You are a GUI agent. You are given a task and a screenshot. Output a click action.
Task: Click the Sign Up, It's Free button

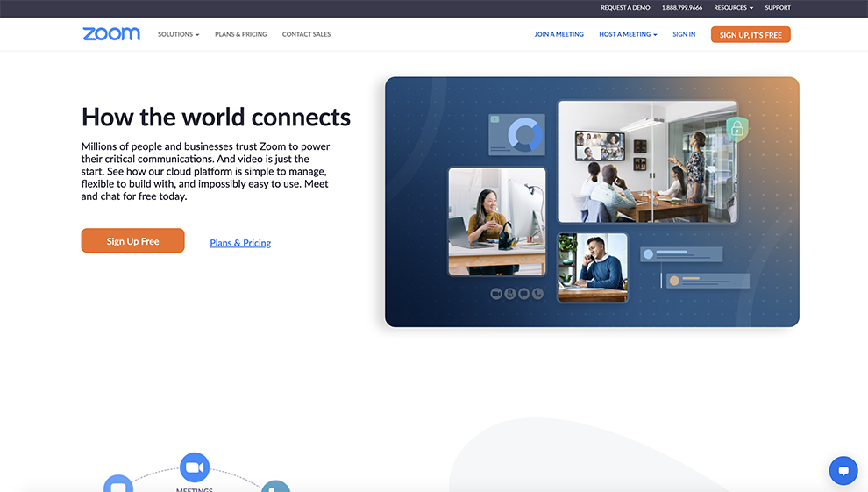click(x=751, y=35)
